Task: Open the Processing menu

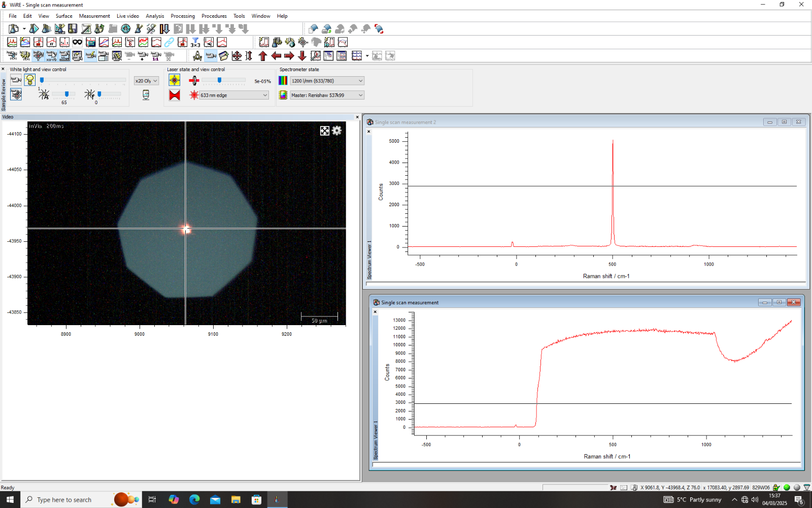Action: (x=183, y=16)
